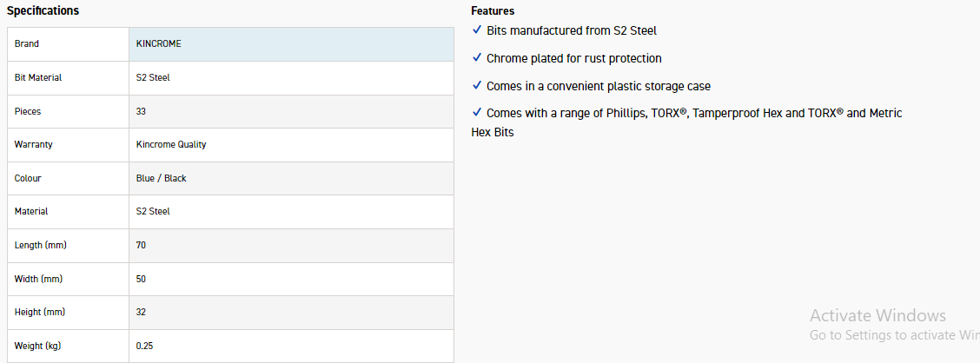
Task: Click the "Colour" row label
Action: pos(29,178)
